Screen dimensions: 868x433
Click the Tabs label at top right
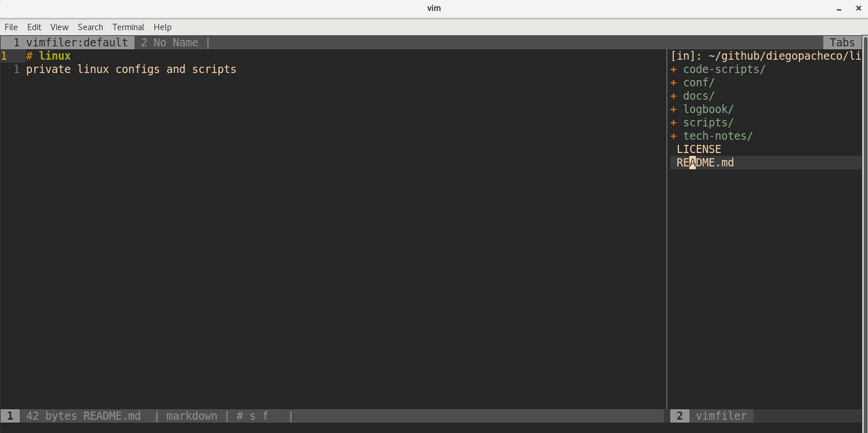841,42
